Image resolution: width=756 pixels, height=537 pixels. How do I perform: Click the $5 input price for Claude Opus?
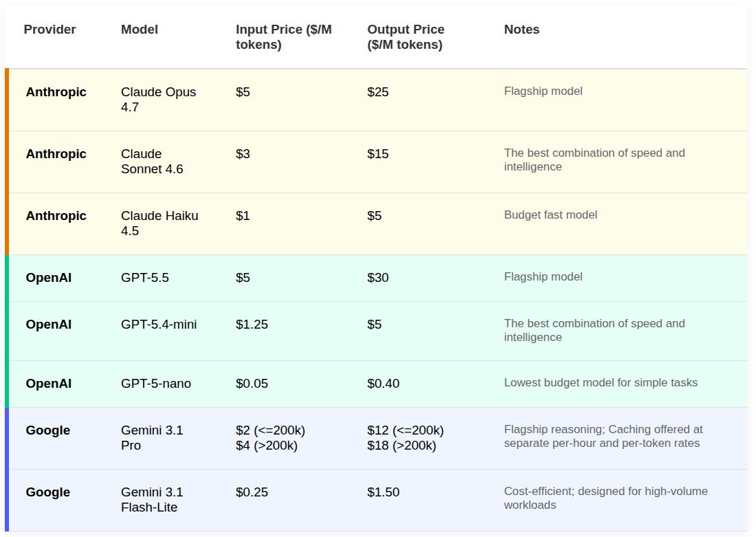pos(243,91)
